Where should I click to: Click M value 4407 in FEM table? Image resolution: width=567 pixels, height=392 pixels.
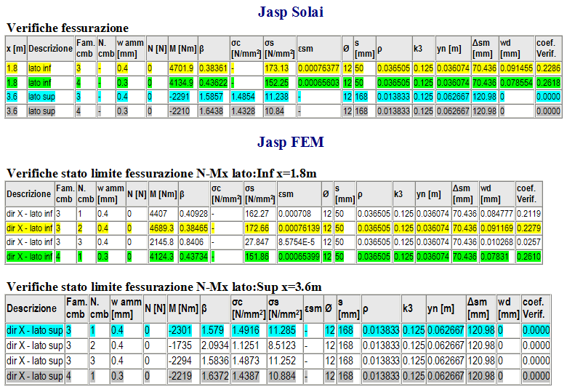158,214
